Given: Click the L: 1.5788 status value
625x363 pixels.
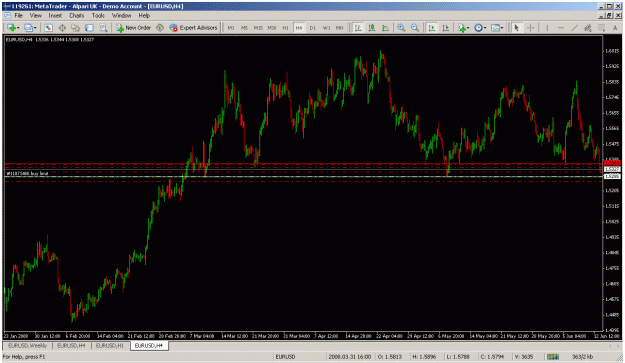Looking at the screenshot, I should tap(458, 357).
